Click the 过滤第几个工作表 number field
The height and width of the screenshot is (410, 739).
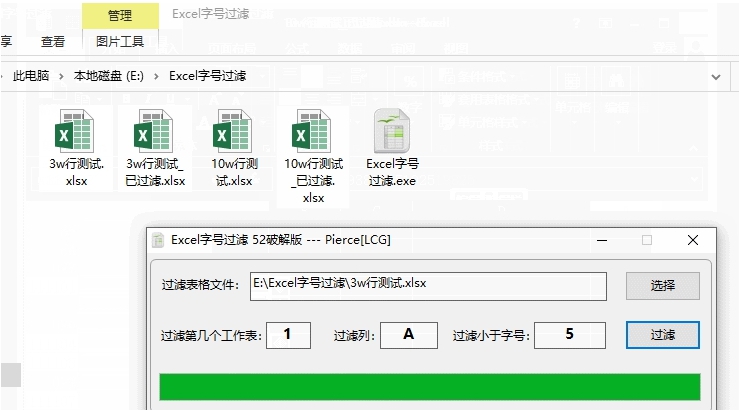tap(288, 336)
